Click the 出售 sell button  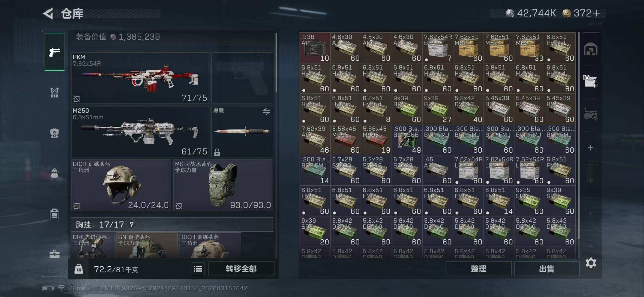pyautogui.click(x=546, y=269)
